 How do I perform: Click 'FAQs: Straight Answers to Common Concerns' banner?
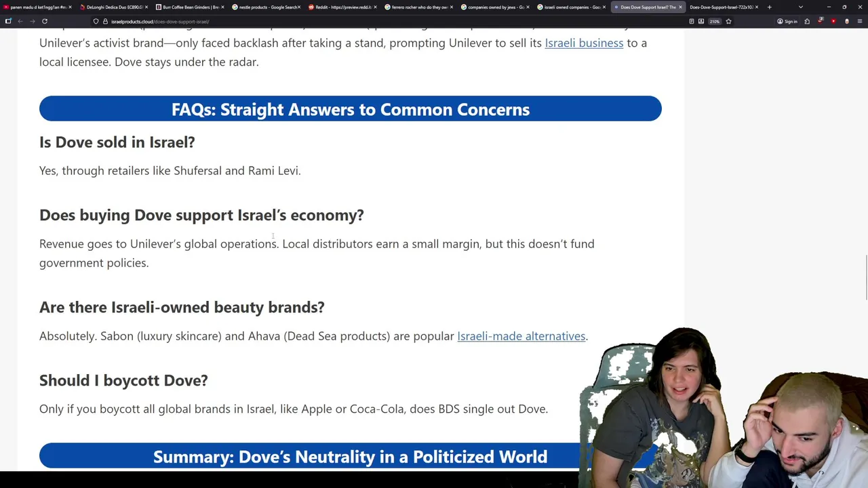pos(350,109)
